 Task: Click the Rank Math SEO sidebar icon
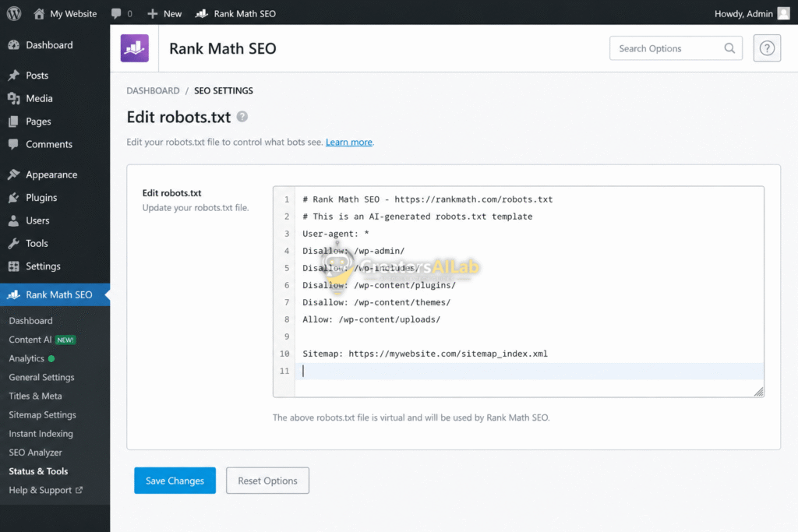[14, 294]
